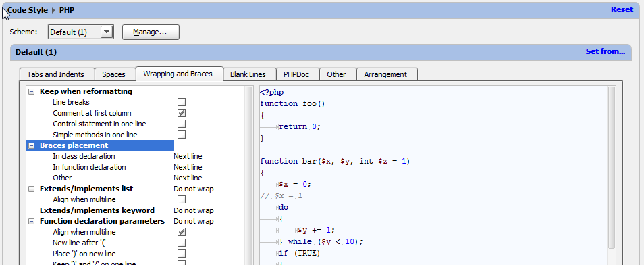Image resolution: width=644 pixels, height=265 pixels.
Task: Open the Scheme dropdown
Action: (107, 32)
